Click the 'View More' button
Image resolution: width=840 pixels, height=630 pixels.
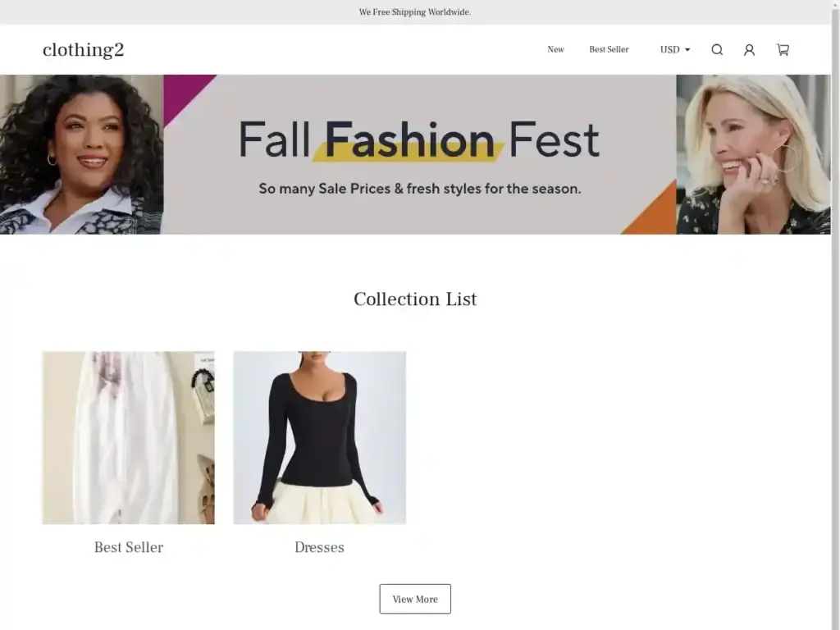pyautogui.click(x=415, y=599)
